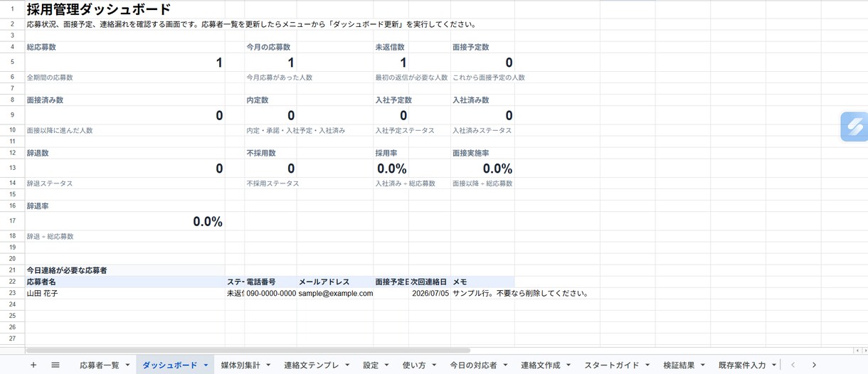
Task: Select the 応募者名 column header cell
Action: (x=125, y=282)
